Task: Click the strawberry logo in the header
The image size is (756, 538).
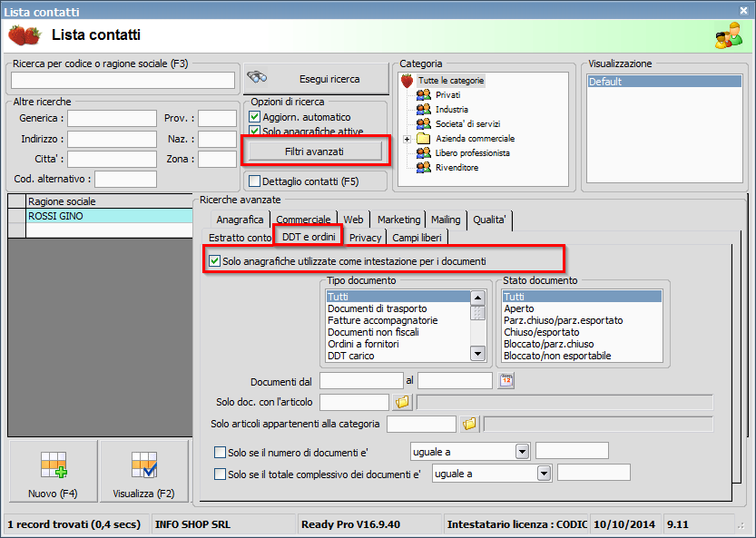Action: pos(25,35)
